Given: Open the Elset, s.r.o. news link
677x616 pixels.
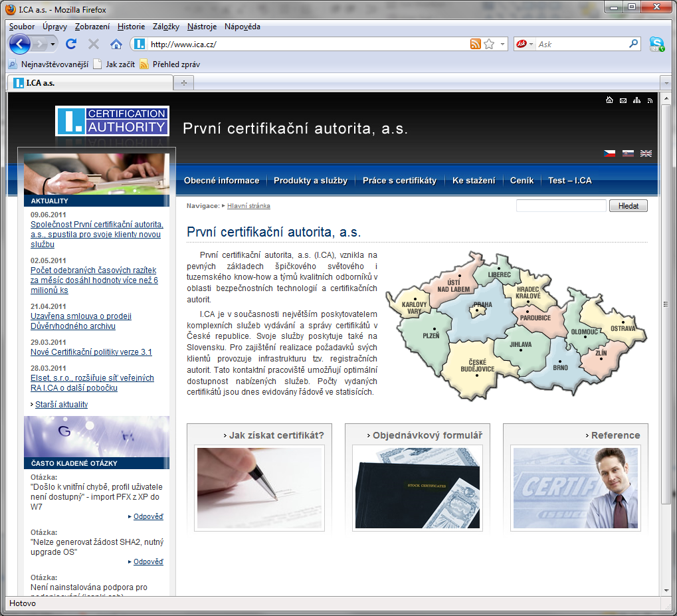Looking at the screenshot, I should [x=92, y=383].
